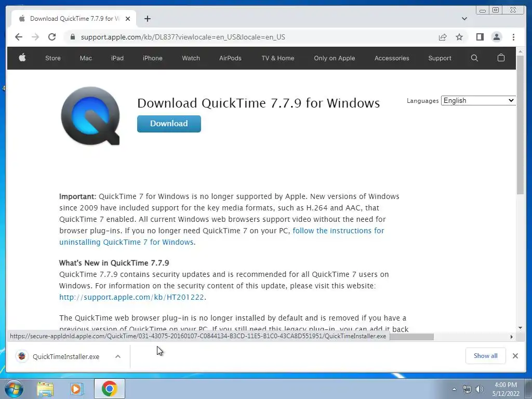Click the vertical page scrollbar thumb

(x=521, y=125)
